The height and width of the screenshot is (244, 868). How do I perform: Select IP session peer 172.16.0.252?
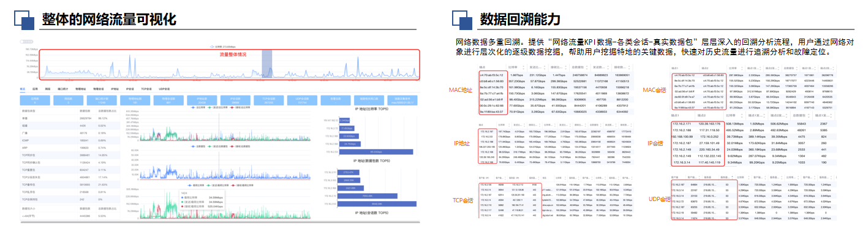709,137
